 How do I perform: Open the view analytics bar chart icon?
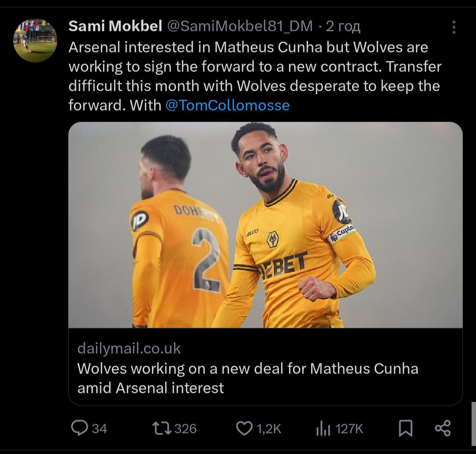pos(323,428)
